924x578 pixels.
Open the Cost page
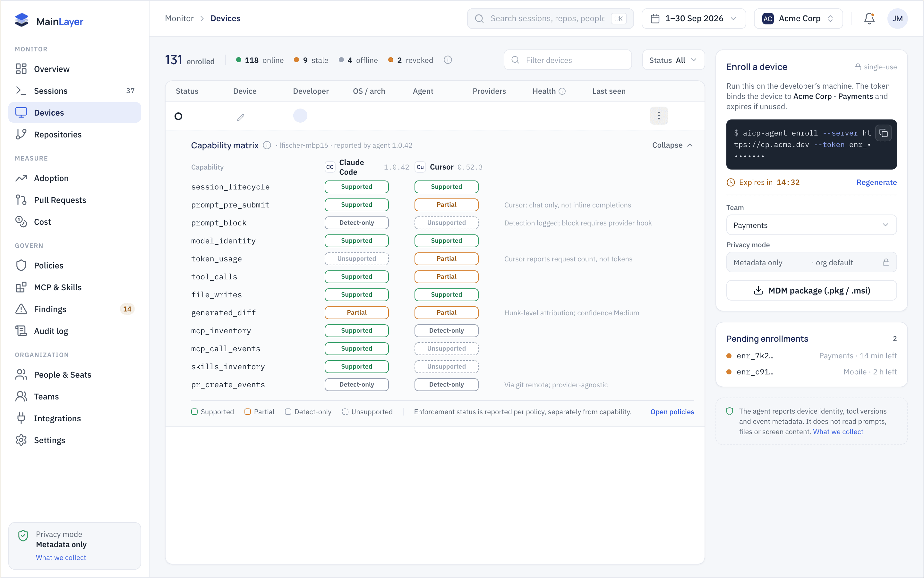(x=75, y=222)
